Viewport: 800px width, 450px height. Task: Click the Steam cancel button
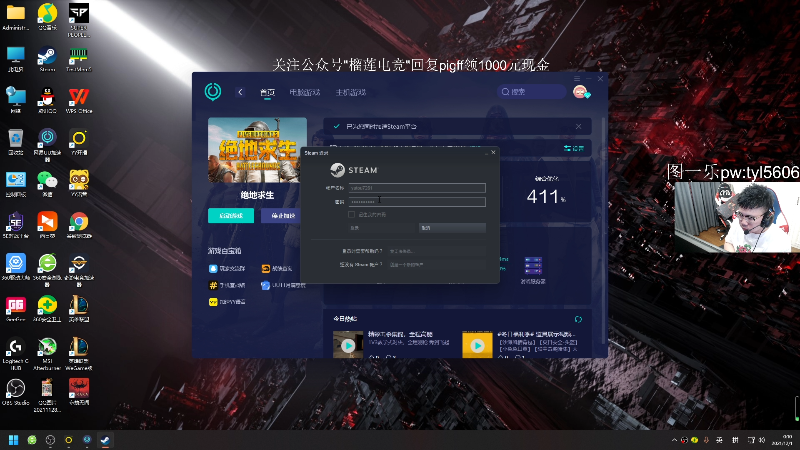pos(453,228)
